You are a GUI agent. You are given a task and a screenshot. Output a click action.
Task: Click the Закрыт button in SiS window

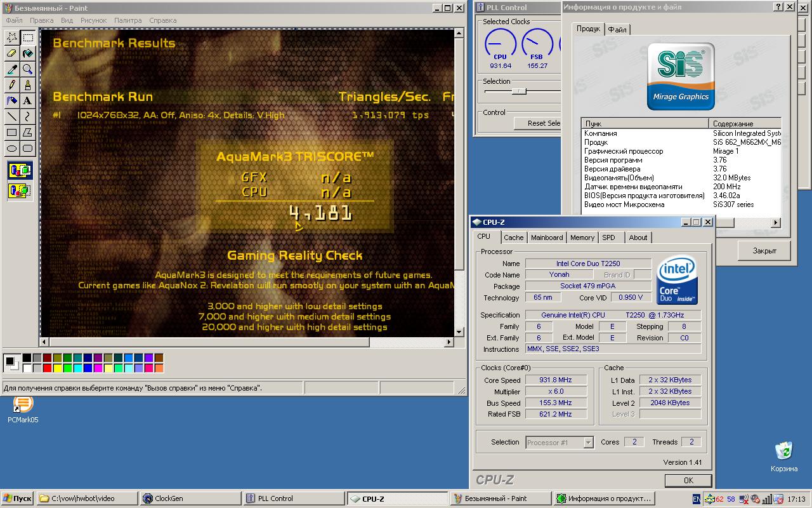(764, 251)
